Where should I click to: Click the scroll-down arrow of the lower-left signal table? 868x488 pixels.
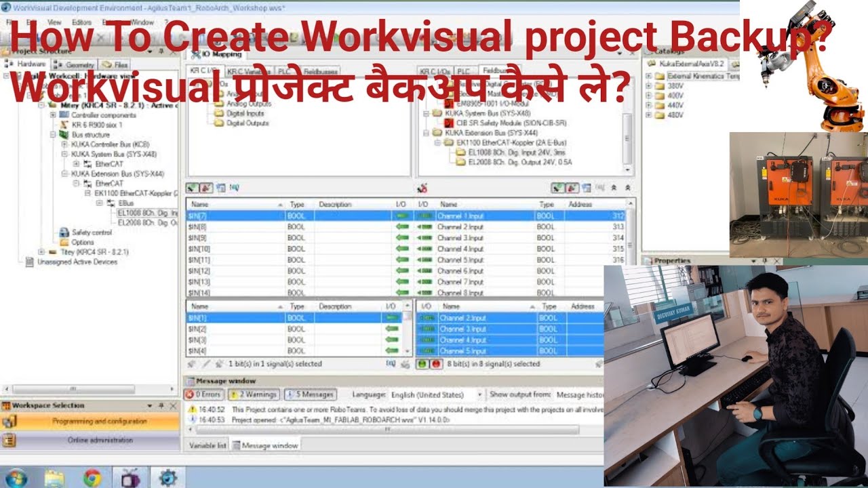tap(407, 352)
